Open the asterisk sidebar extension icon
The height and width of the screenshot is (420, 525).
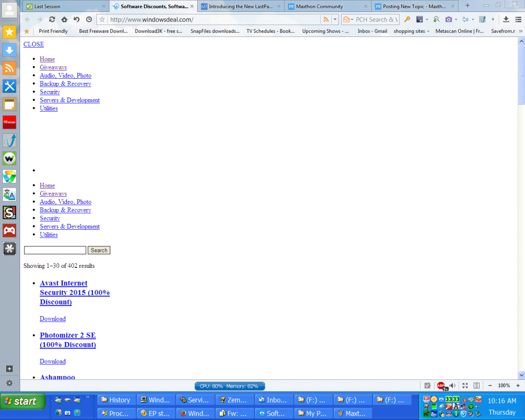10,248
